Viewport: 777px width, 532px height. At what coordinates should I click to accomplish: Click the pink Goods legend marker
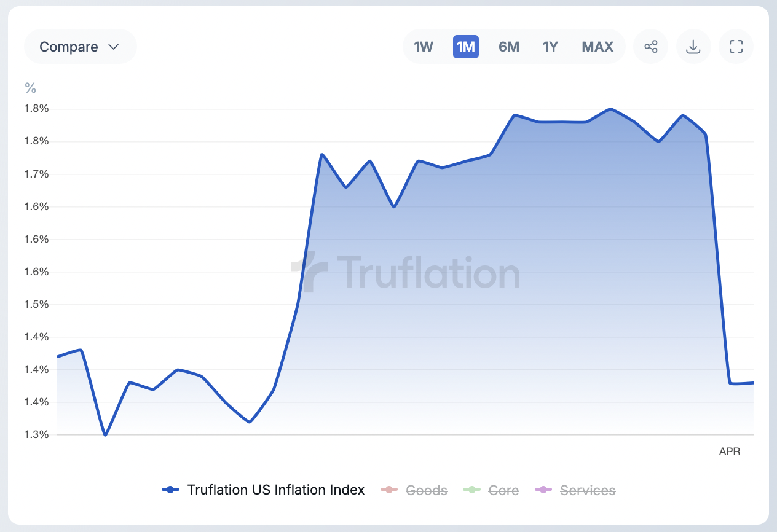click(388, 490)
